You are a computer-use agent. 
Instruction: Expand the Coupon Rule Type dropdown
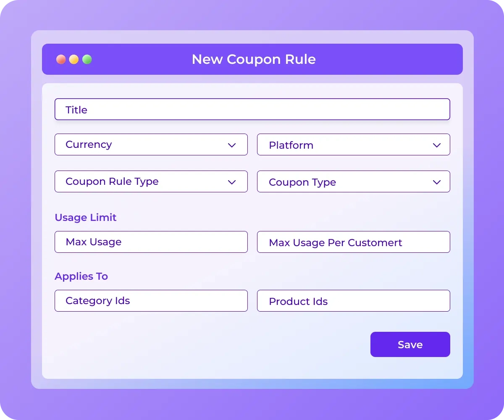click(x=151, y=181)
